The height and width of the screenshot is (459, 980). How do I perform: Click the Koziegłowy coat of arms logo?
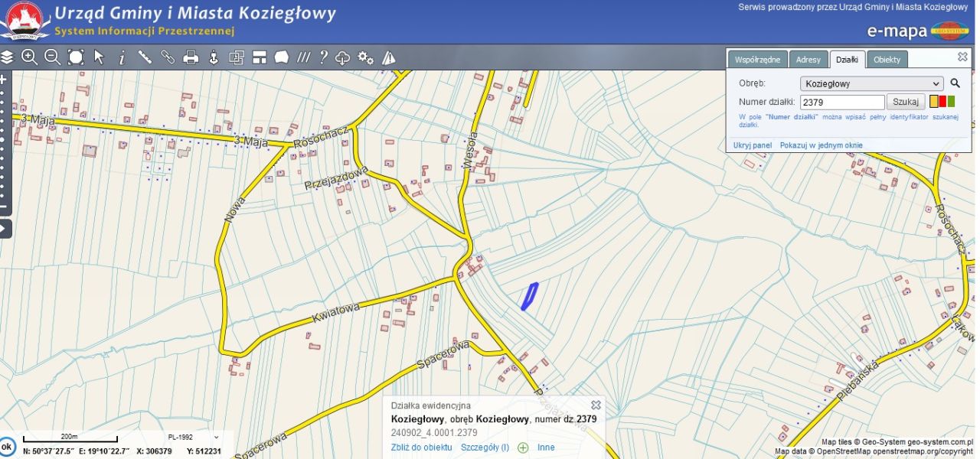[24, 21]
